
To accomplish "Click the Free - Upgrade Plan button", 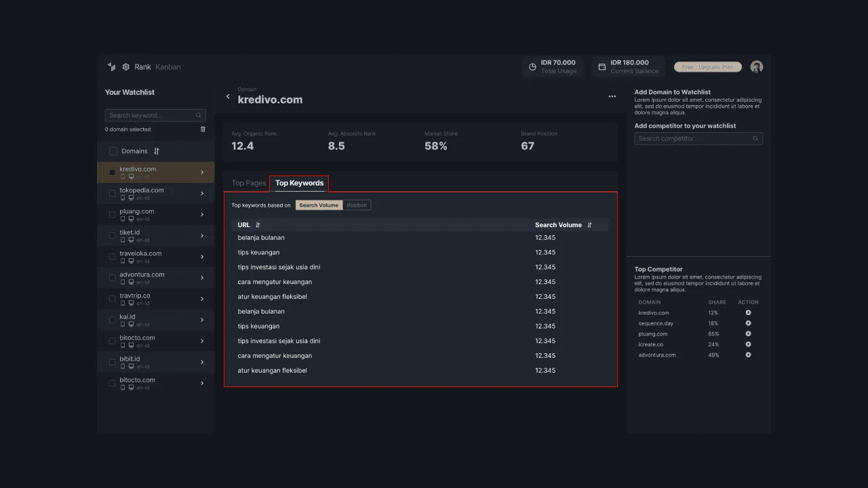I will click(707, 67).
